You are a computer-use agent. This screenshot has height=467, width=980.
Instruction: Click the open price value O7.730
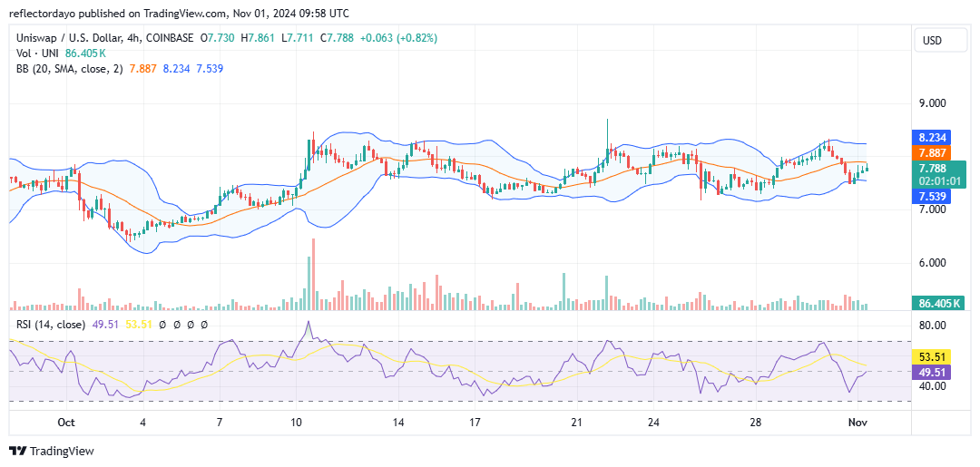point(218,38)
